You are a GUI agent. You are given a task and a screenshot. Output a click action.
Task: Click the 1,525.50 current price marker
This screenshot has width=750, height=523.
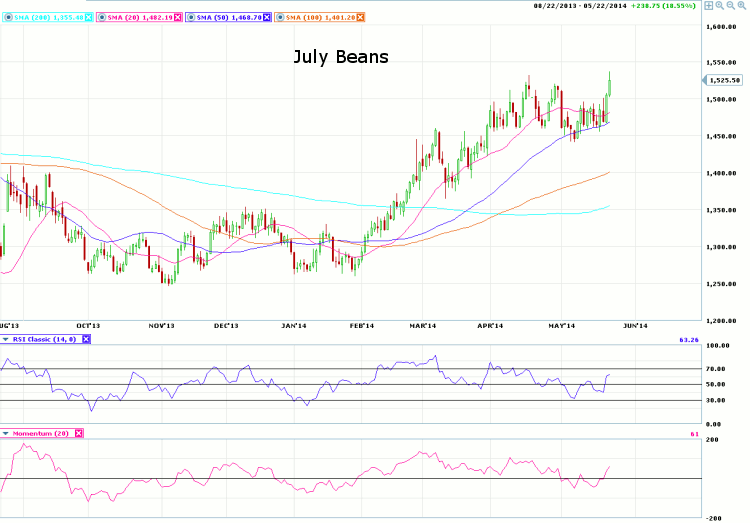[x=724, y=81]
